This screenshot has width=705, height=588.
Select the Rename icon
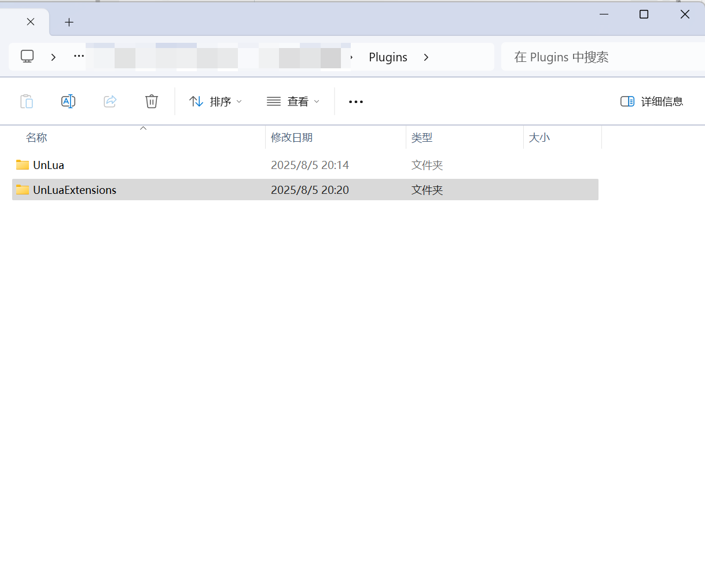pyautogui.click(x=68, y=101)
